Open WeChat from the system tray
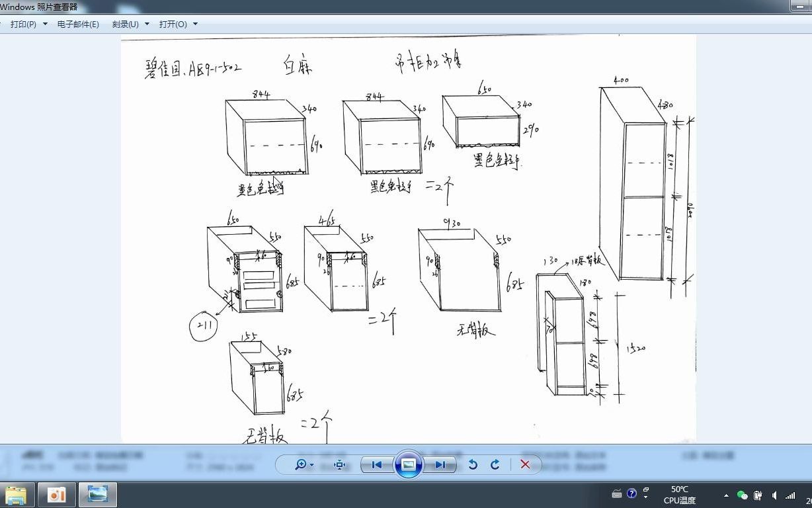 [742, 495]
